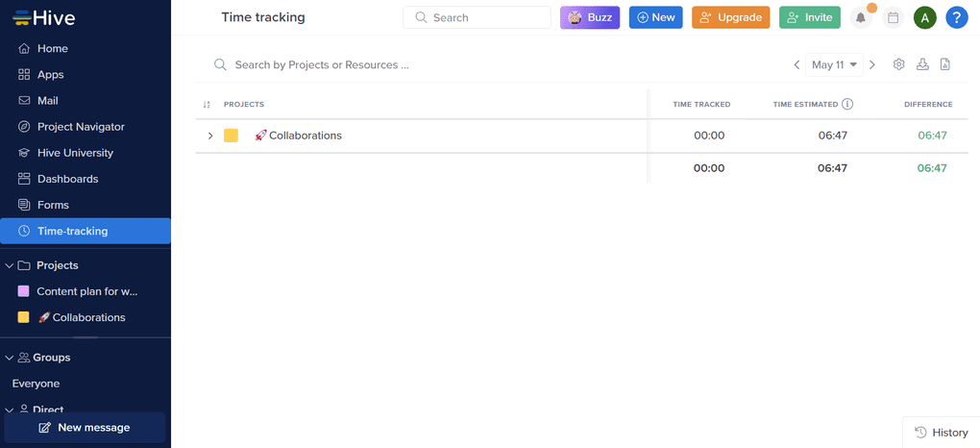Click the yellow swatch in Collaborations row
The image size is (980, 448).
click(x=232, y=136)
